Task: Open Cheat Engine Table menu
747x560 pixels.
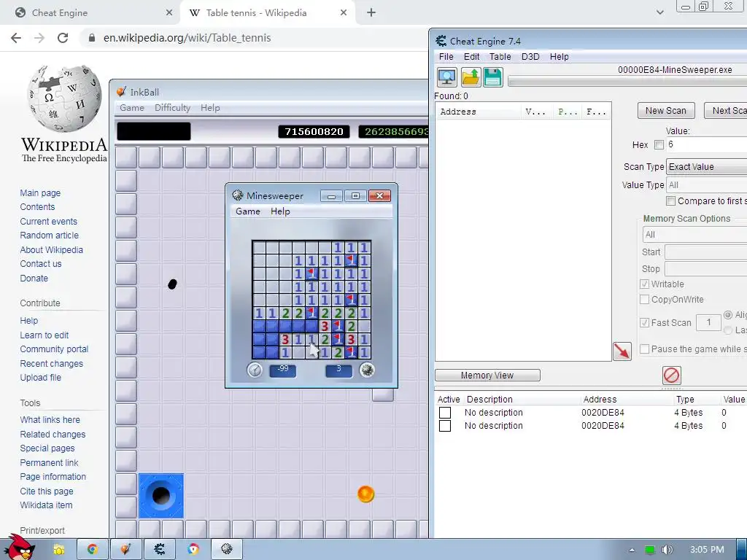Action: pos(500,57)
